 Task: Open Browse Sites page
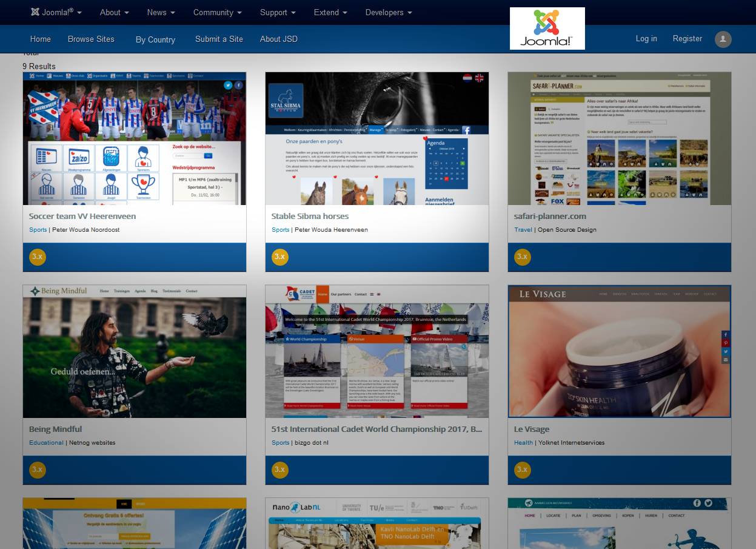point(91,39)
